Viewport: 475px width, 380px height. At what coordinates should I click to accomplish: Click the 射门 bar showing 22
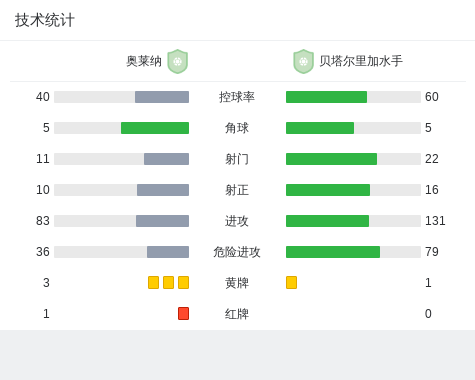click(x=353, y=159)
